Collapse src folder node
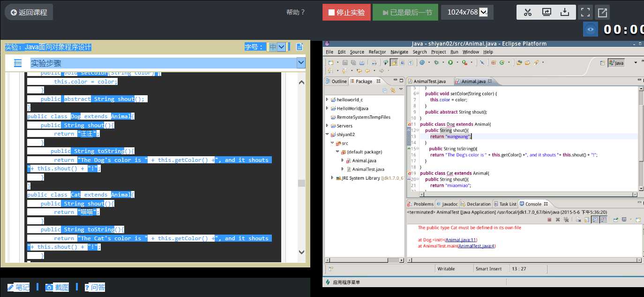Viewport: 644px width, 297px height. (x=332, y=143)
